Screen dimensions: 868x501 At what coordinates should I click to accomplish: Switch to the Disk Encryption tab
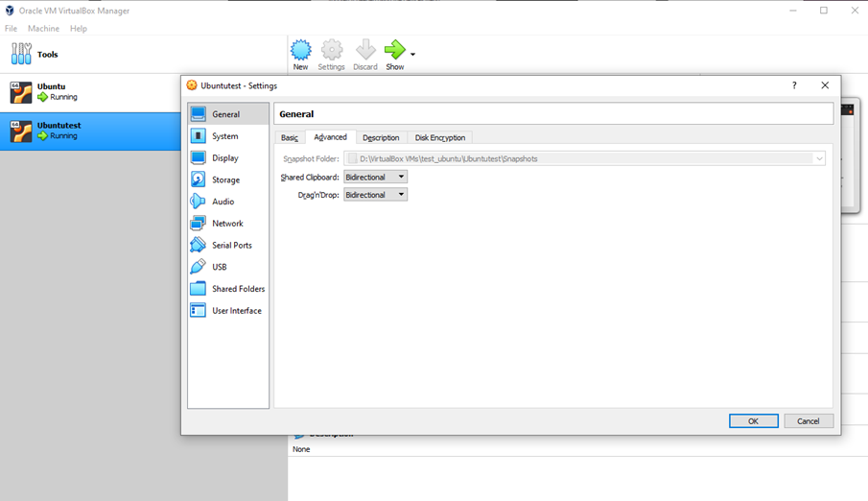440,137
